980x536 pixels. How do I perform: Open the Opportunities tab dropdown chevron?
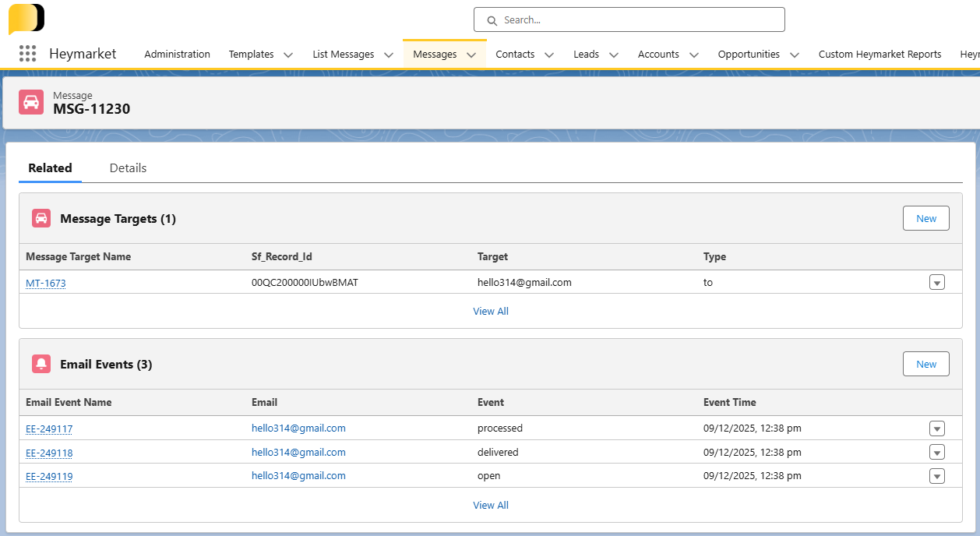click(x=794, y=55)
